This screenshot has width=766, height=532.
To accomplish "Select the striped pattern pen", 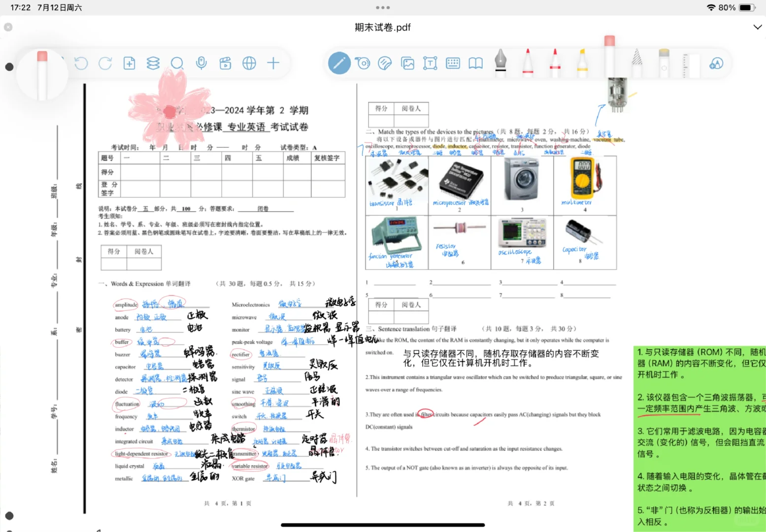I will pos(636,62).
